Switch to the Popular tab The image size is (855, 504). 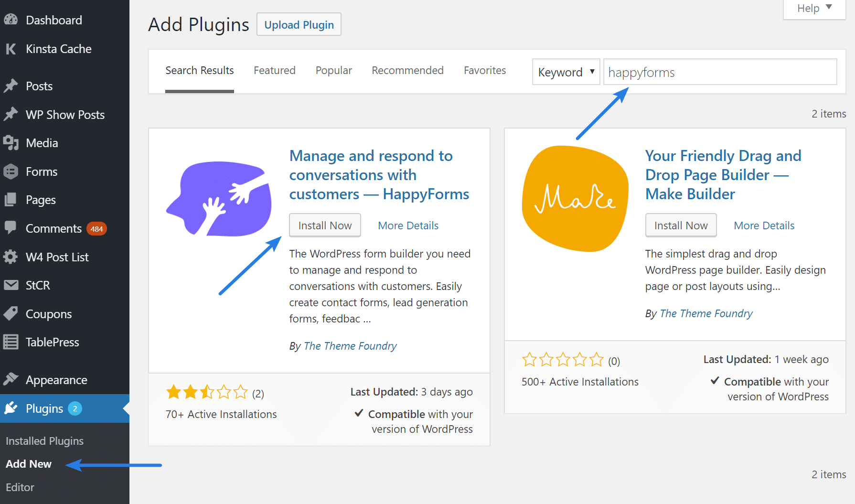point(334,71)
